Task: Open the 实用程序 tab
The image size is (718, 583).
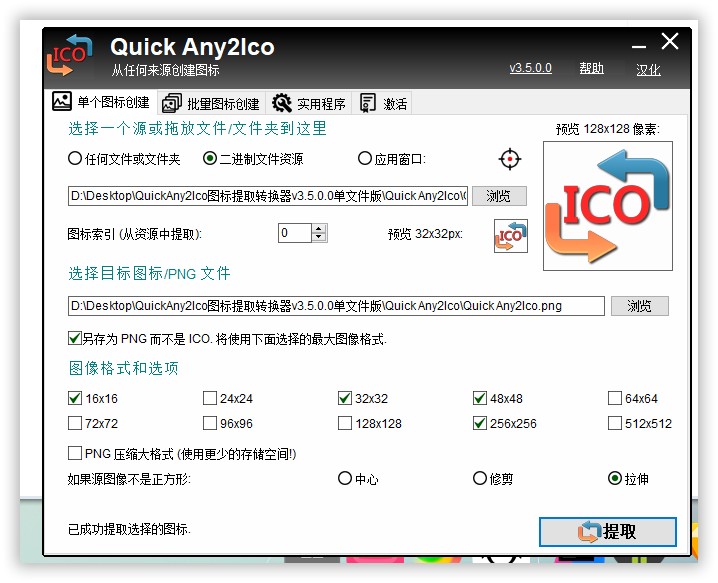Action: coord(309,104)
